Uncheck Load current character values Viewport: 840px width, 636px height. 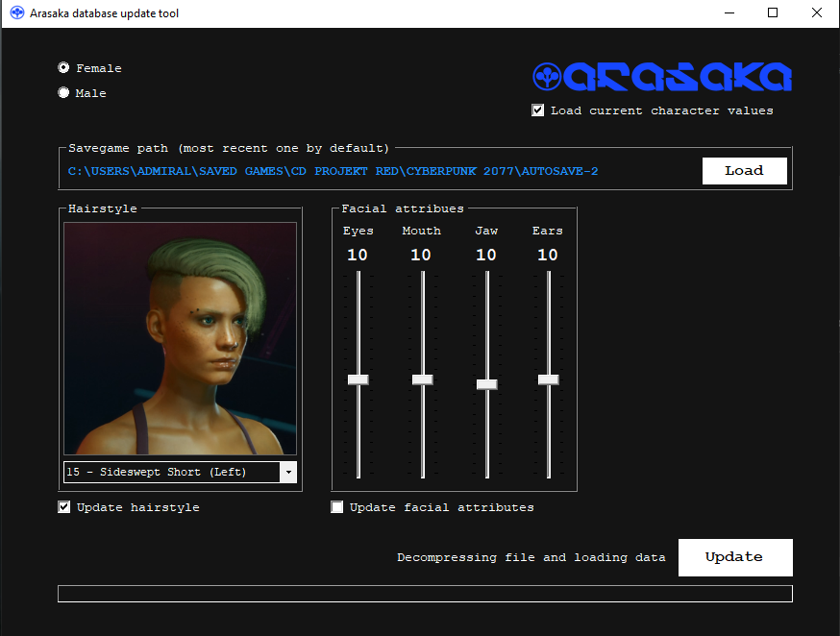538,110
